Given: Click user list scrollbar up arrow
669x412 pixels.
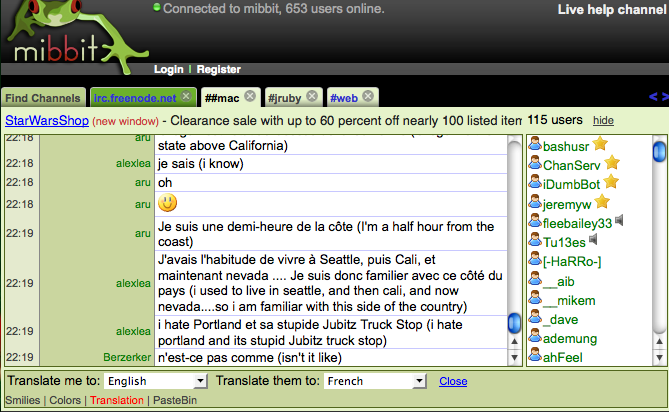Looking at the screenshot, I should tap(659, 342).
